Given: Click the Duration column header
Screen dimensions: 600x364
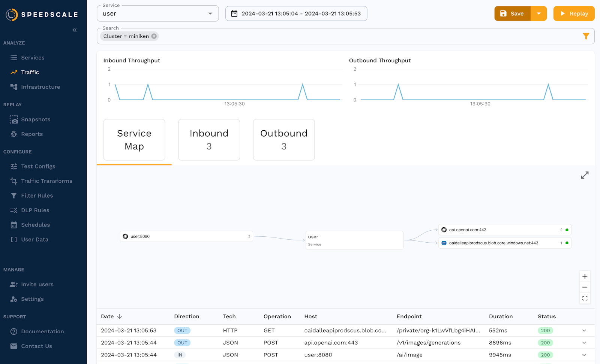Looking at the screenshot, I should [x=501, y=316].
